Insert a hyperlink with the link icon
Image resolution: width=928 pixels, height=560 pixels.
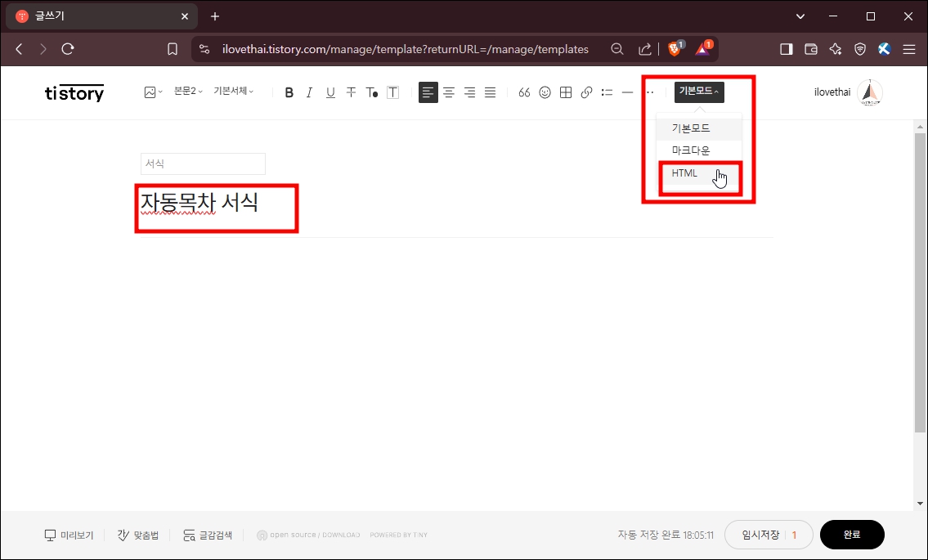coord(585,92)
